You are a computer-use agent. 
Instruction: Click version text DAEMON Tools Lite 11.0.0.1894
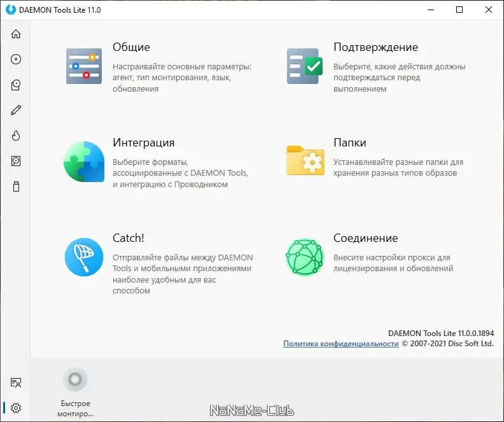coord(441,334)
